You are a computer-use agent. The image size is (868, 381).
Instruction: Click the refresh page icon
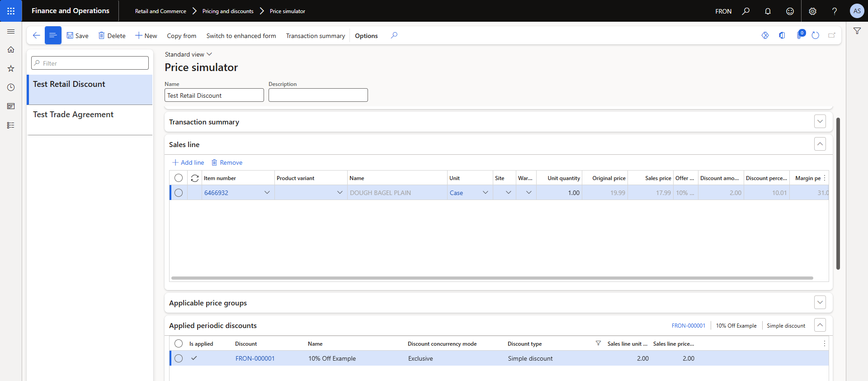click(x=815, y=35)
